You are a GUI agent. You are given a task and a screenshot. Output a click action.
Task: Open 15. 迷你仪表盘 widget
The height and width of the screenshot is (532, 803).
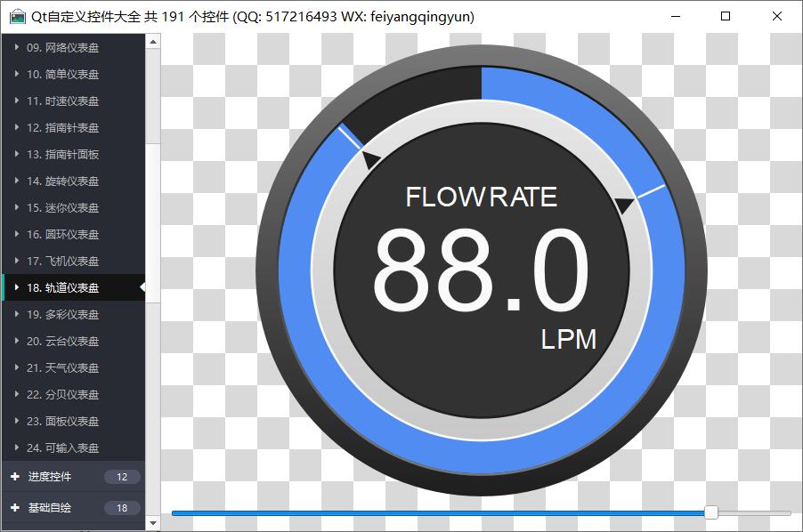[x=62, y=207]
